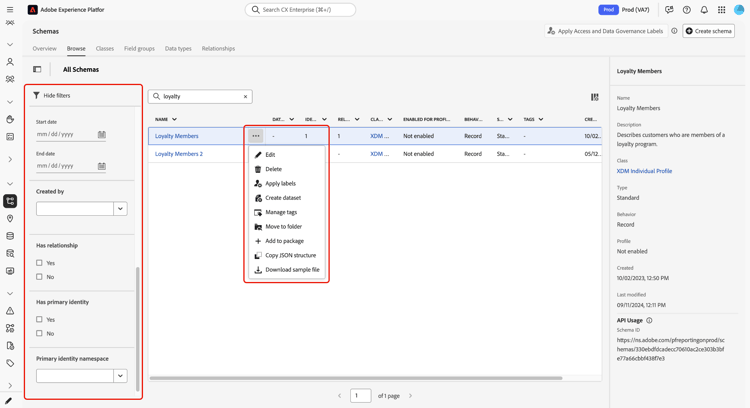Check Yes under Has primary identity
Screen dimensions: 750x408
click(39, 319)
